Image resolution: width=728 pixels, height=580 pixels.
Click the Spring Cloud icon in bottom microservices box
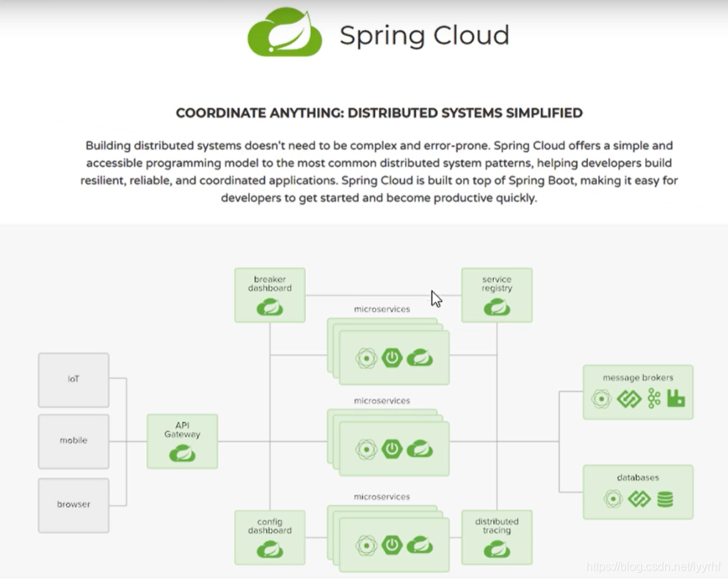point(420,545)
